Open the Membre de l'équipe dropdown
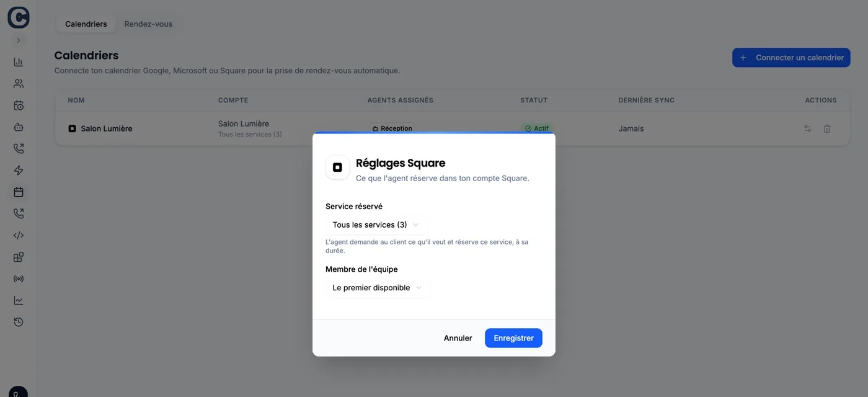The height and width of the screenshot is (397, 868). pyautogui.click(x=377, y=288)
